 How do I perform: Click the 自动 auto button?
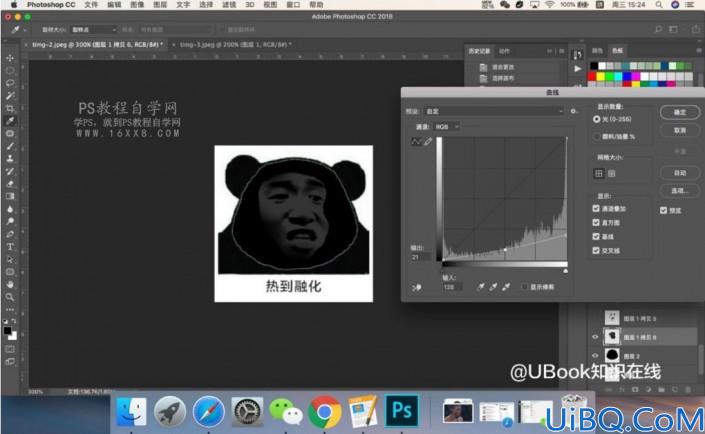(x=680, y=173)
